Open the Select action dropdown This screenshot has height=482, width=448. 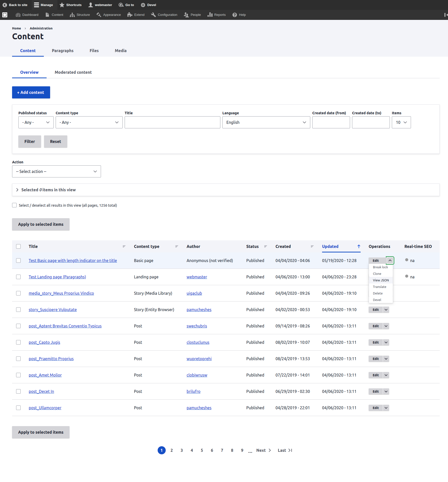[x=56, y=172]
